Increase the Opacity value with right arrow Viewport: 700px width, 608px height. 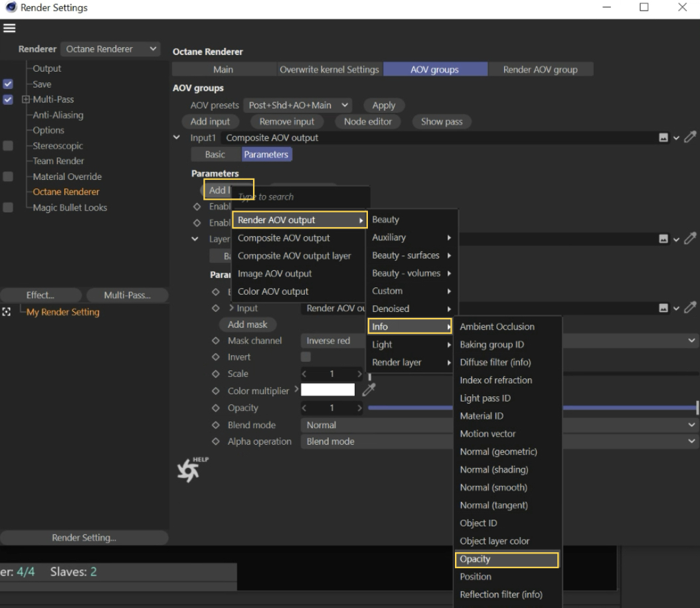[x=359, y=408]
